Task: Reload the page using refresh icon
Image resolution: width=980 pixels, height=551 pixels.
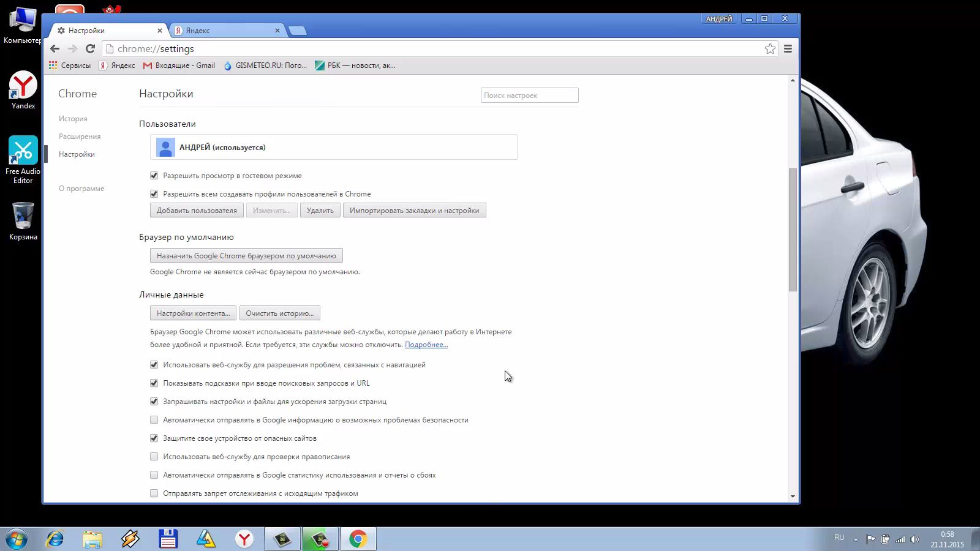Action: tap(91, 48)
